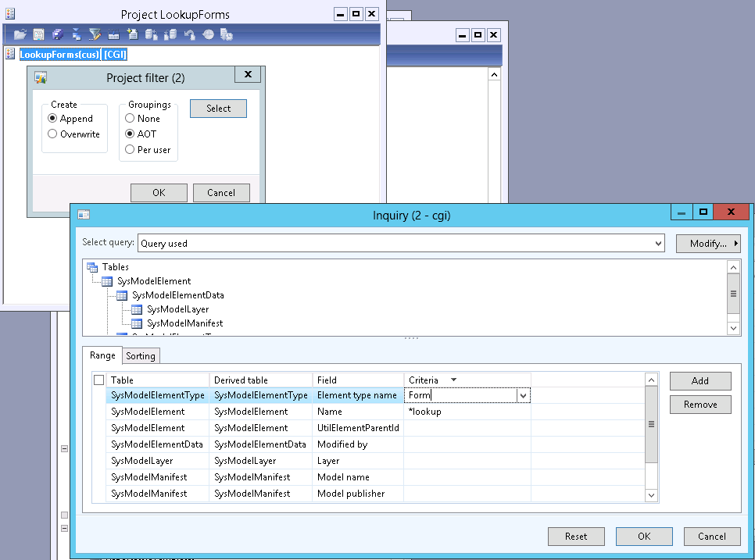Open the Modify... menu button

point(708,244)
